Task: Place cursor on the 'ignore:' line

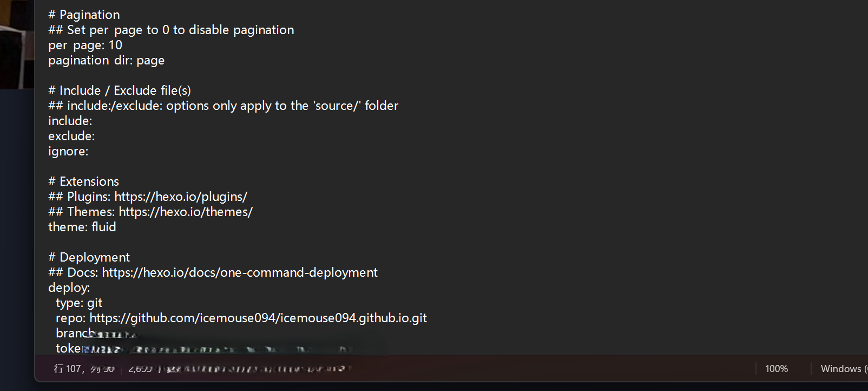Action: [x=68, y=151]
